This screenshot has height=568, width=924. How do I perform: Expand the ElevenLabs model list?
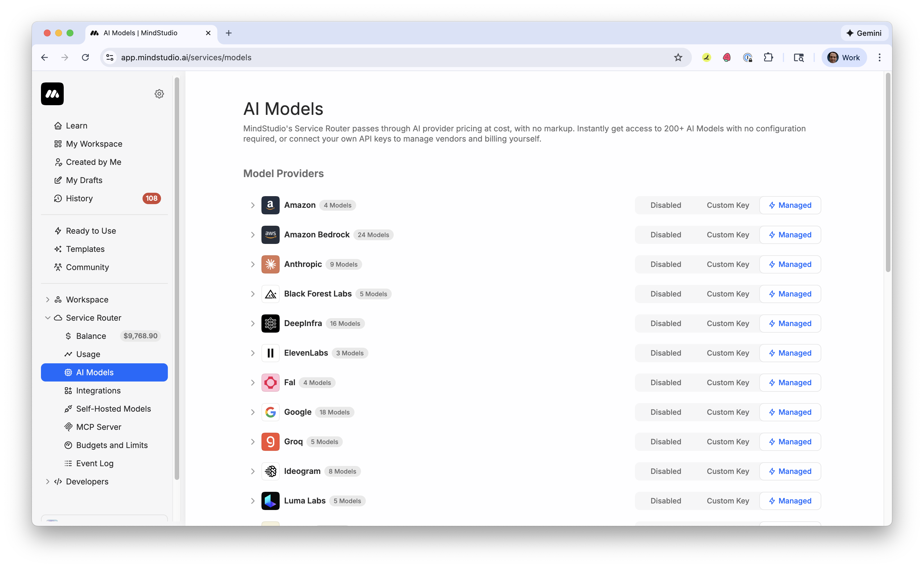[x=253, y=353]
